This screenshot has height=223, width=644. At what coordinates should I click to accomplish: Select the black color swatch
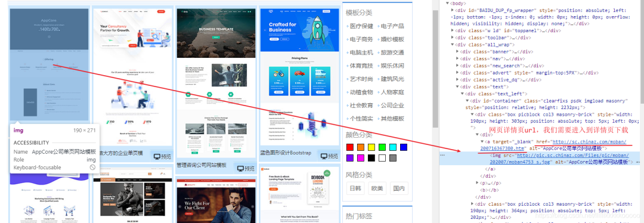click(371, 157)
